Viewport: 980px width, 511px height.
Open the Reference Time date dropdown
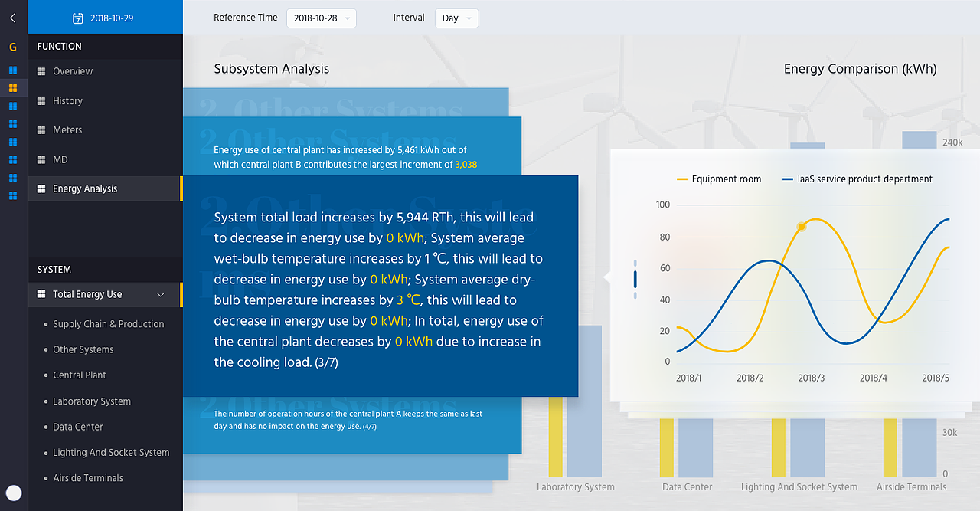[x=321, y=18]
